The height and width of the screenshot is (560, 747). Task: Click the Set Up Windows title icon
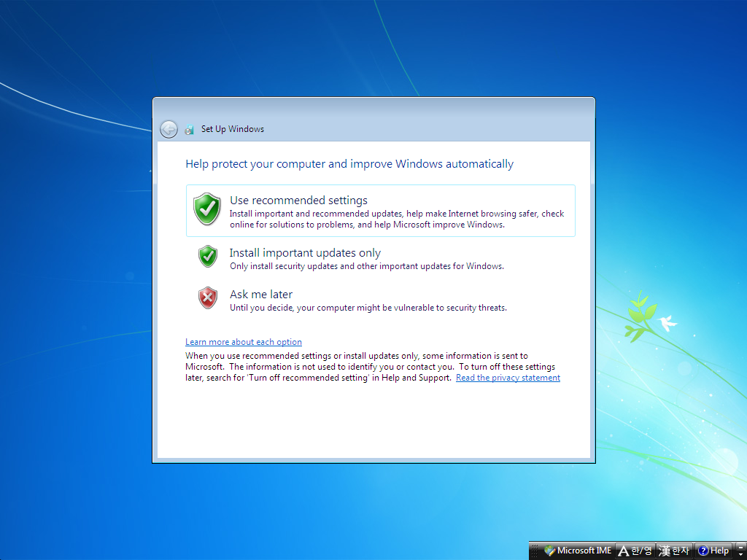[190, 130]
